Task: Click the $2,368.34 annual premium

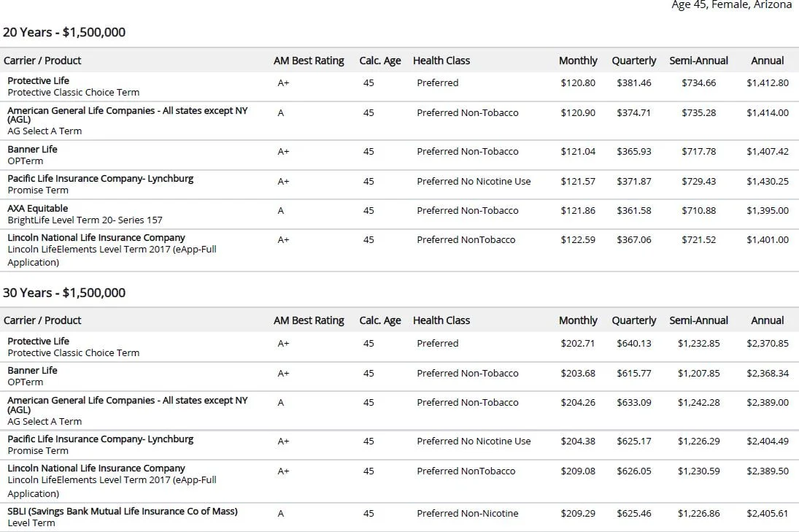Action: click(768, 373)
